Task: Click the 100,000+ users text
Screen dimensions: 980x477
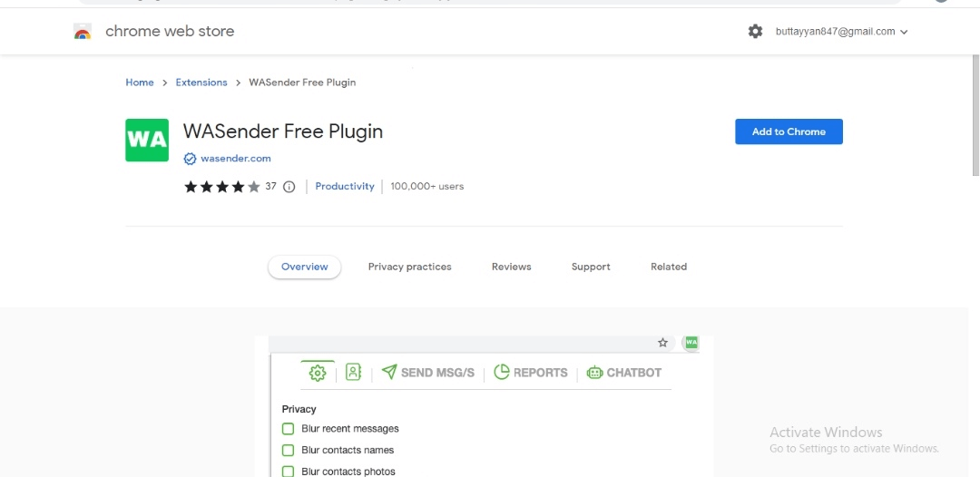Action: coord(426,186)
